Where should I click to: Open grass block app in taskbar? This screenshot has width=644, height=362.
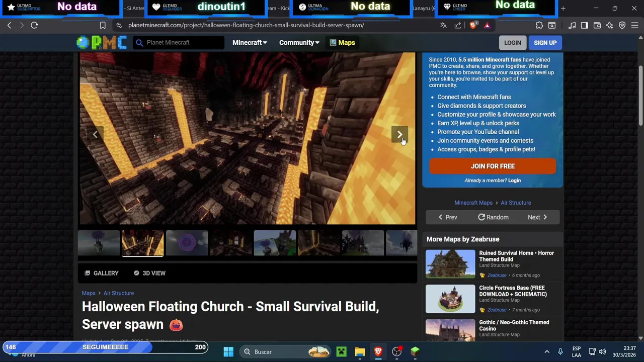coord(415,351)
